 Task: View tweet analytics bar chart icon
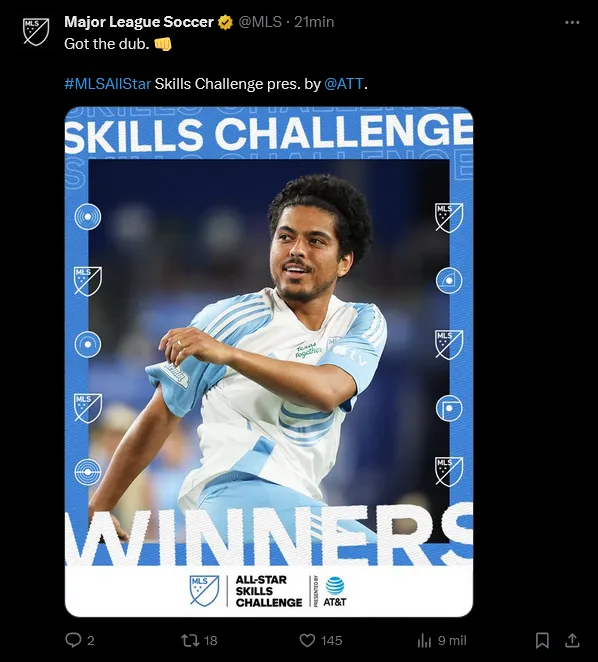424,640
